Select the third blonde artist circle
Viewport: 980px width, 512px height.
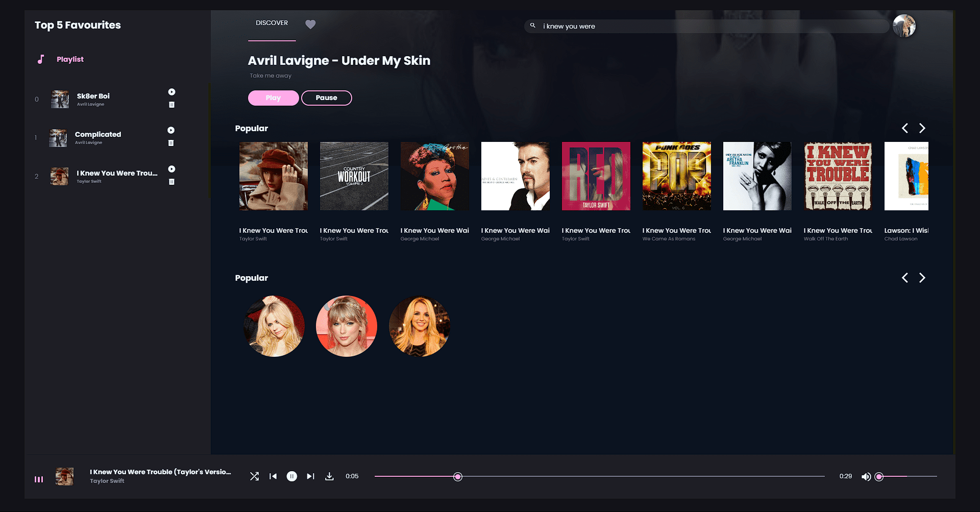420,326
